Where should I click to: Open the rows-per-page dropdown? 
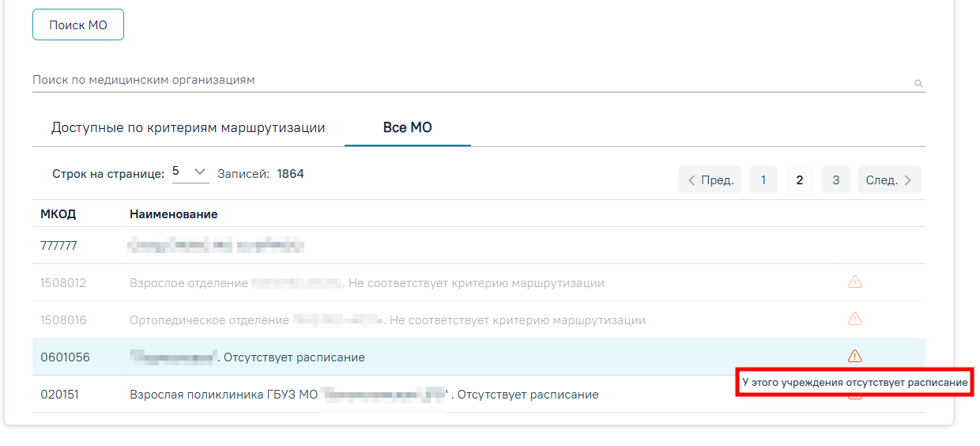tap(190, 172)
